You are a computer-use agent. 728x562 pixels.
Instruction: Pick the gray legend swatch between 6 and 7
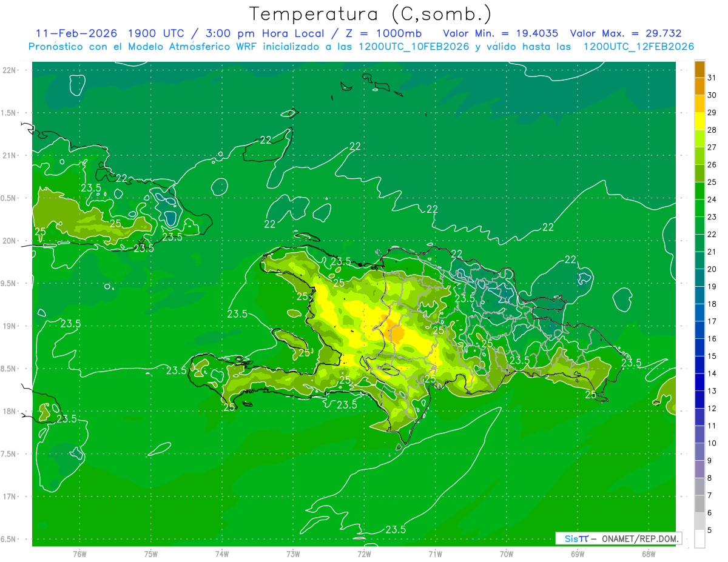(699, 503)
